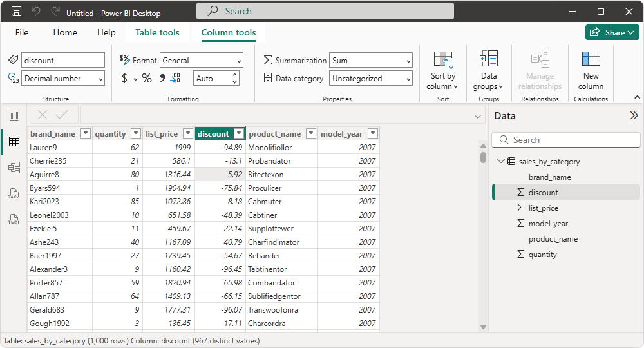
Task: Click the percentage format icon
Action: [x=147, y=79]
